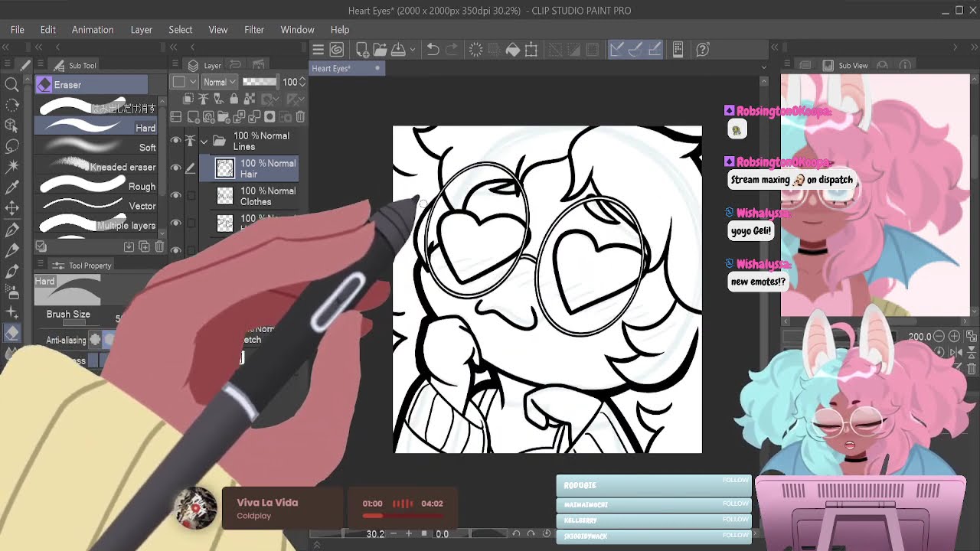980x551 pixels.
Task: Open the command bar hamburger menu
Action: (318, 50)
